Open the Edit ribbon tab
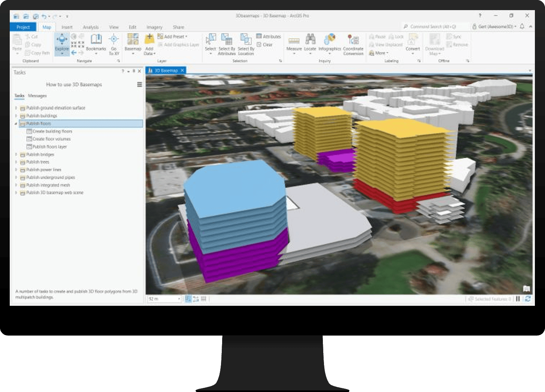 tap(133, 27)
